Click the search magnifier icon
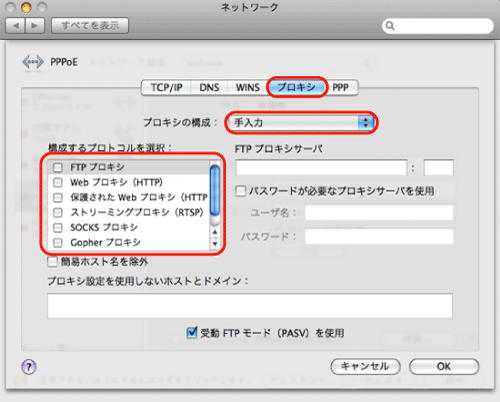The height and width of the screenshot is (402, 500). (x=390, y=26)
